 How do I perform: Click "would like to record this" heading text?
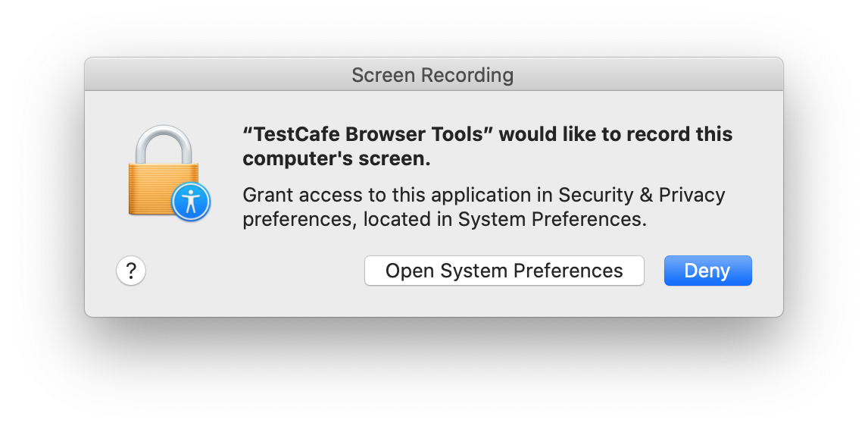click(x=616, y=134)
